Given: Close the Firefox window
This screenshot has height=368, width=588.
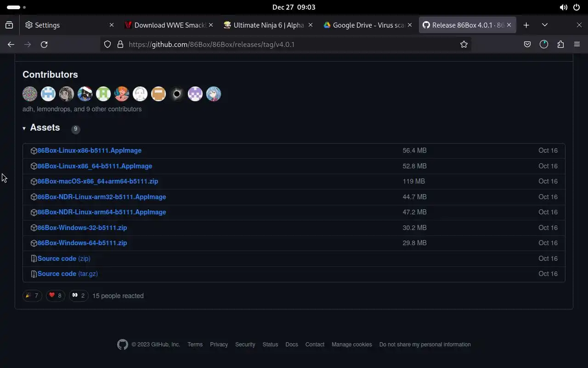Looking at the screenshot, I should pos(579,25).
